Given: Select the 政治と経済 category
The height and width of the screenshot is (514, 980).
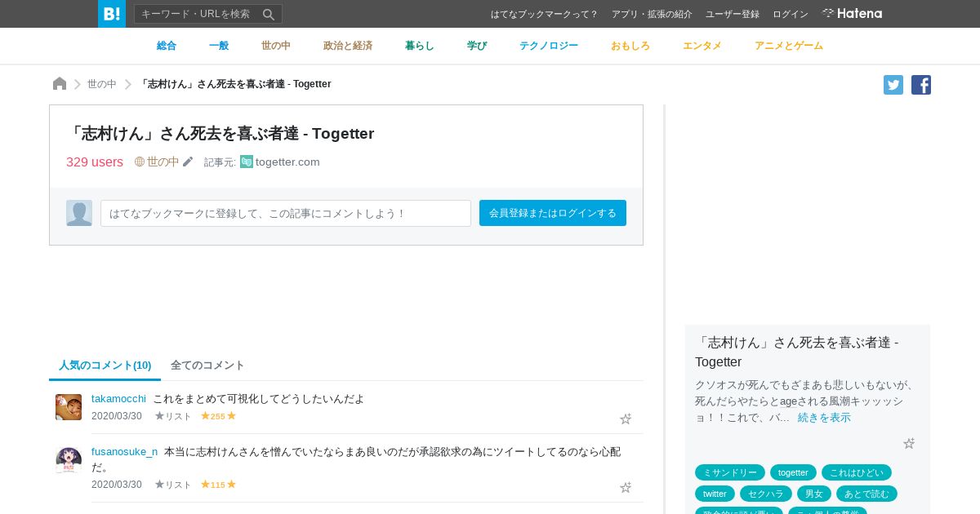Looking at the screenshot, I should tap(348, 46).
